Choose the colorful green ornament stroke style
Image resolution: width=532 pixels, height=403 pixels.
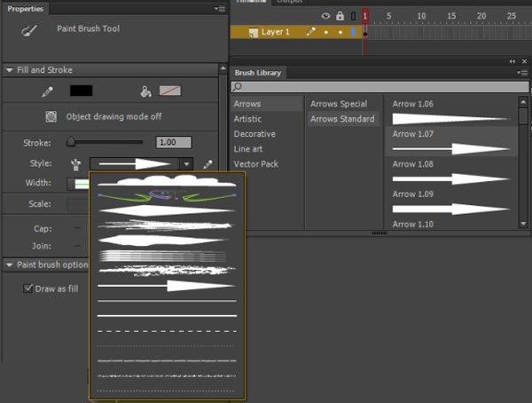167,195
